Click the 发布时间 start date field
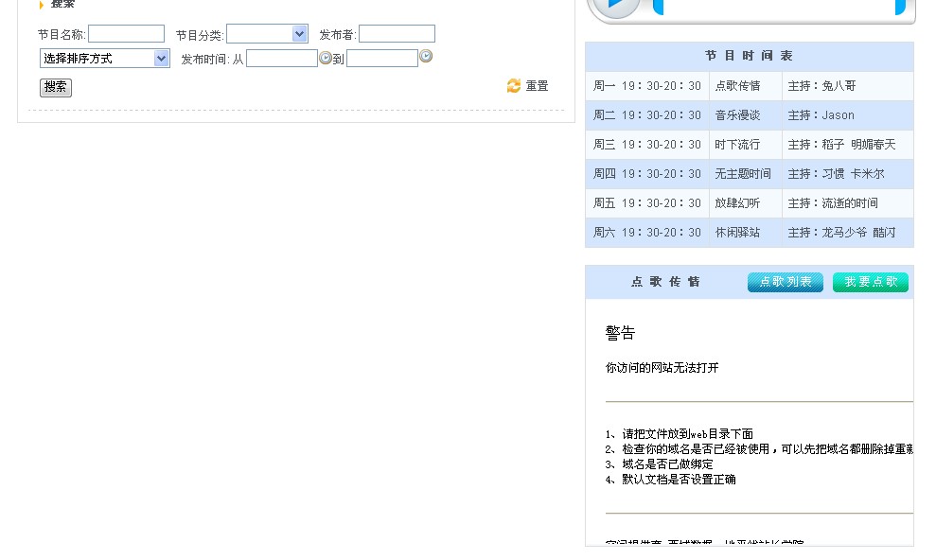936x560 pixels. pyautogui.click(x=282, y=58)
